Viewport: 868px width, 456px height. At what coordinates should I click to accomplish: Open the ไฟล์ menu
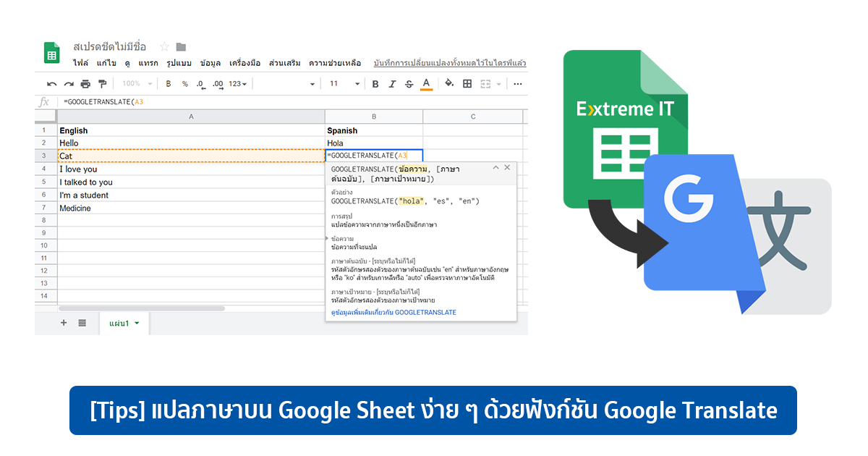pyautogui.click(x=80, y=63)
